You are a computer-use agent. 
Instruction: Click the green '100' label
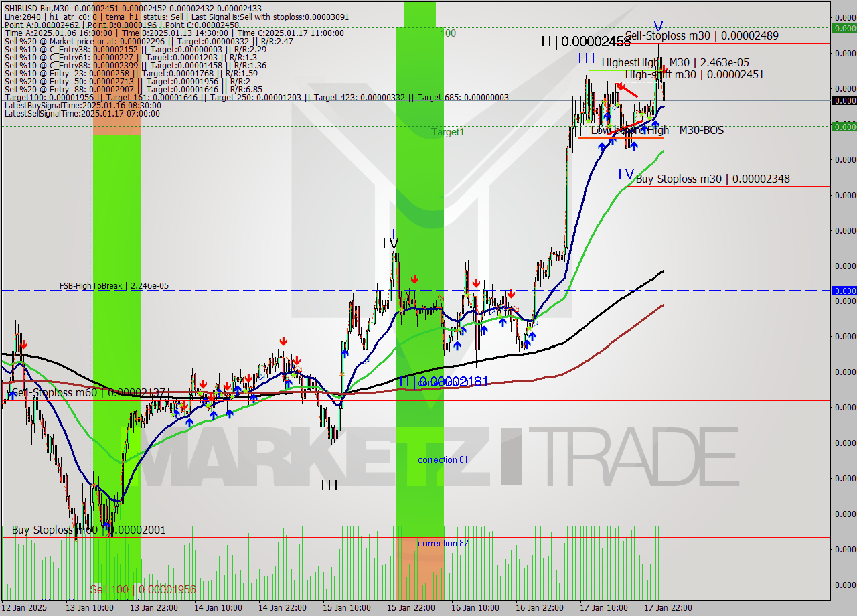pos(447,33)
